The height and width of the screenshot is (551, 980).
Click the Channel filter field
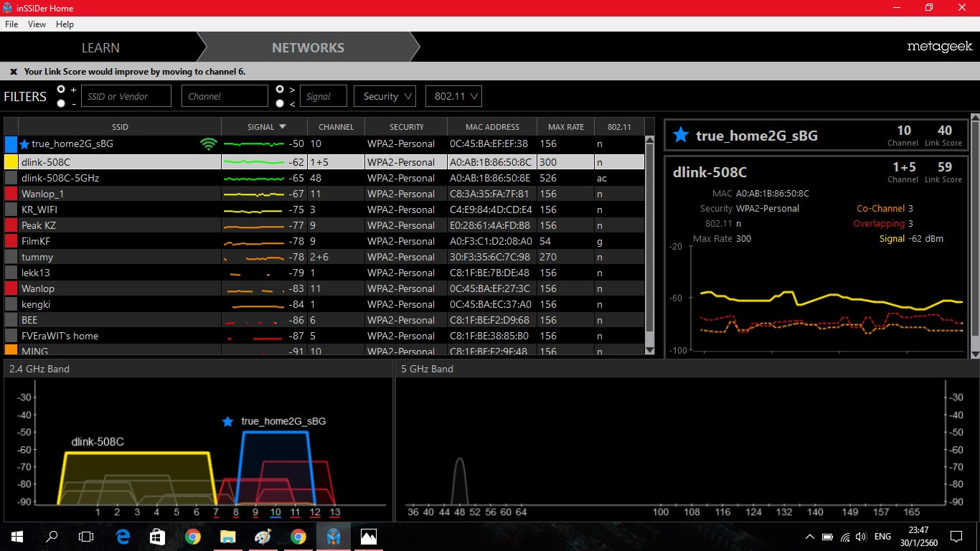[225, 96]
